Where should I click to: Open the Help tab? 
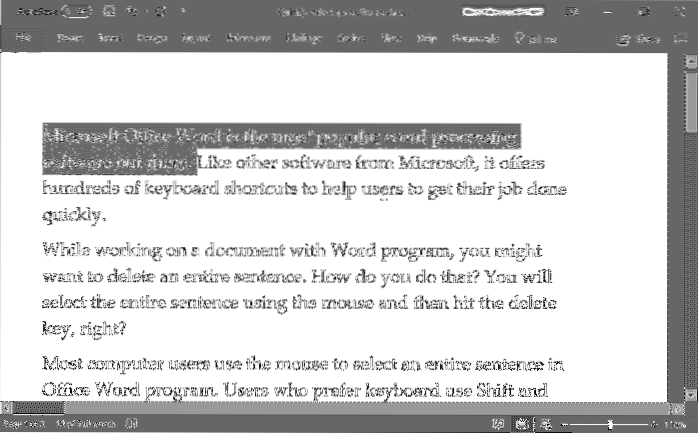pyautogui.click(x=426, y=38)
